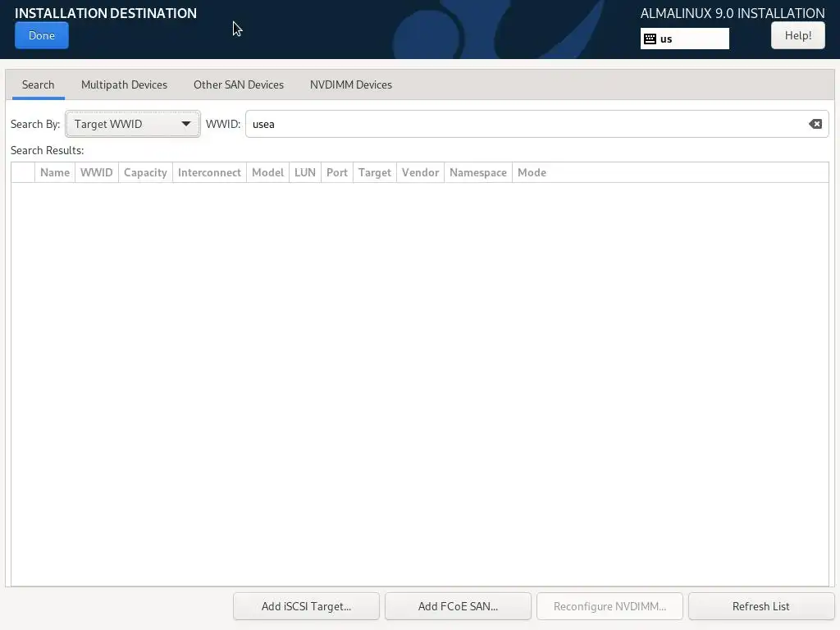Sort by Vendor column header
The height and width of the screenshot is (630, 840).
pyautogui.click(x=420, y=172)
